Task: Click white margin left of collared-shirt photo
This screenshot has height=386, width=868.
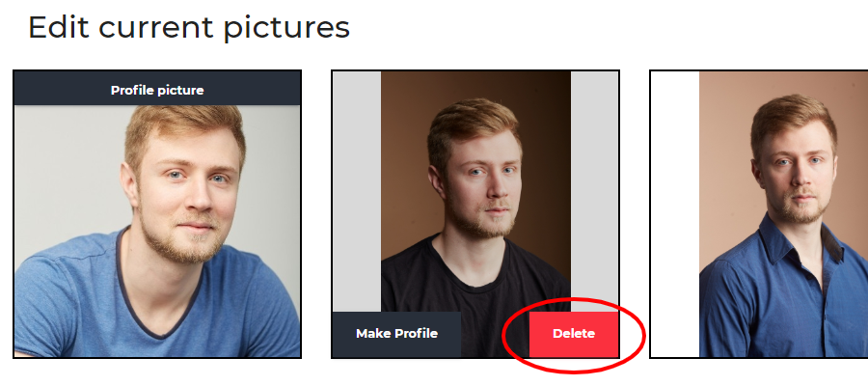Action: pyautogui.click(x=675, y=214)
